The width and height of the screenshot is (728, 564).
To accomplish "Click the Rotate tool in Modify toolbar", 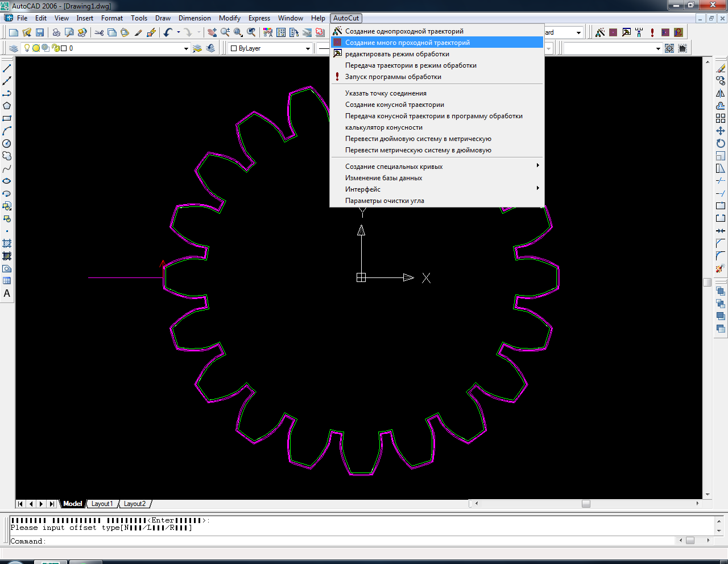I will click(721, 143).
